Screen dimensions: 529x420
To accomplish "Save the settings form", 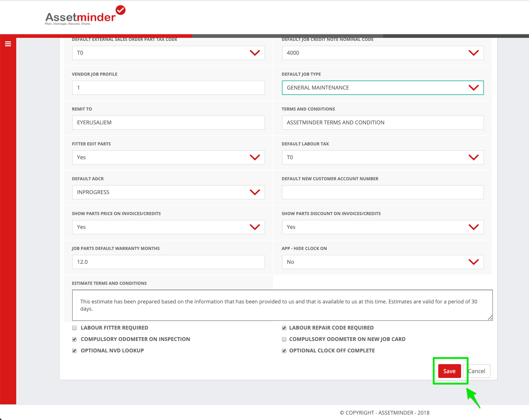I will [449, 371].
